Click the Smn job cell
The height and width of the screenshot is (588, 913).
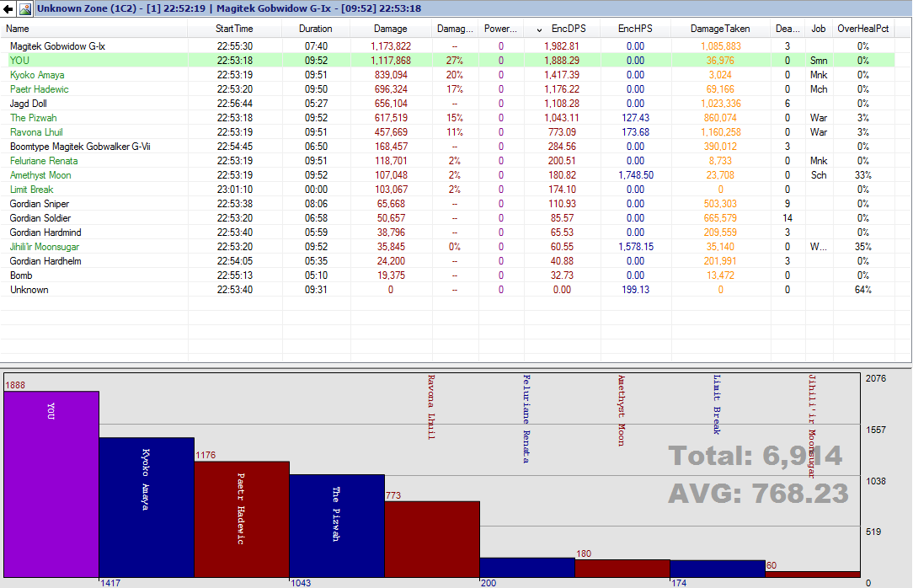[819, 61]
